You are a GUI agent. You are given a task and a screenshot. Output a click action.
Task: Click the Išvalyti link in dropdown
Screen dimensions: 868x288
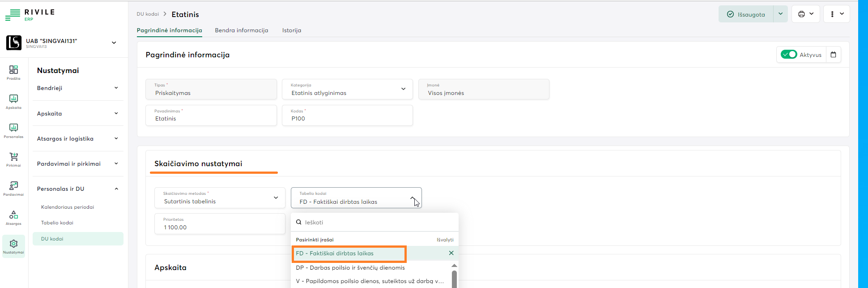(x=445, y=240)
